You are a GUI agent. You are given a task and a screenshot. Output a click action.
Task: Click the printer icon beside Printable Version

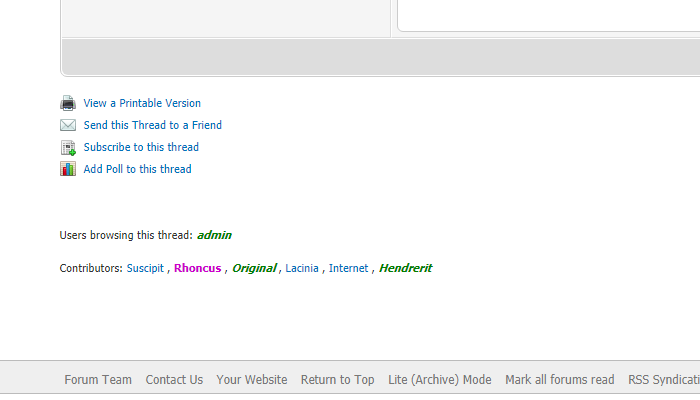68,103
